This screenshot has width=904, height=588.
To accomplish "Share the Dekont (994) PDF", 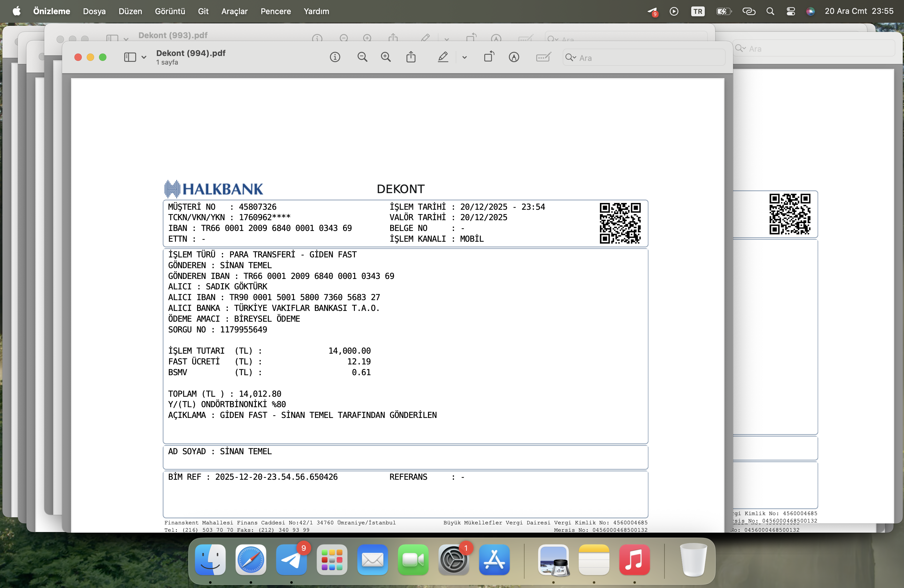I will 411,57.
